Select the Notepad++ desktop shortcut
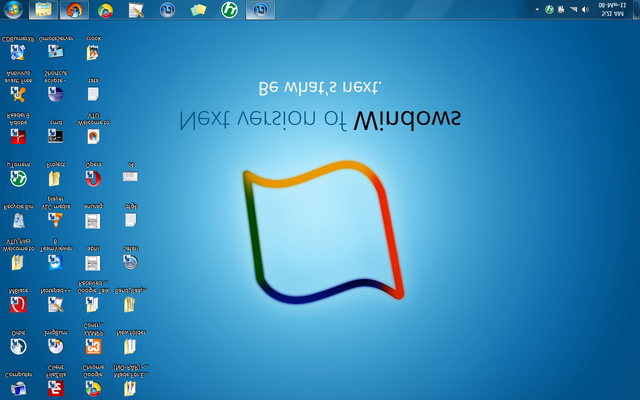 pyautogui.click(x=56, y=300)
